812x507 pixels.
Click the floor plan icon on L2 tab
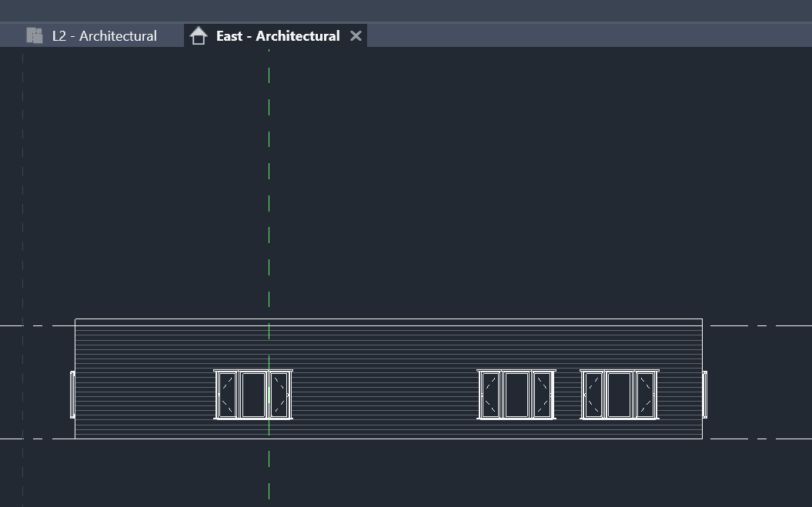(x=34, y=35)
